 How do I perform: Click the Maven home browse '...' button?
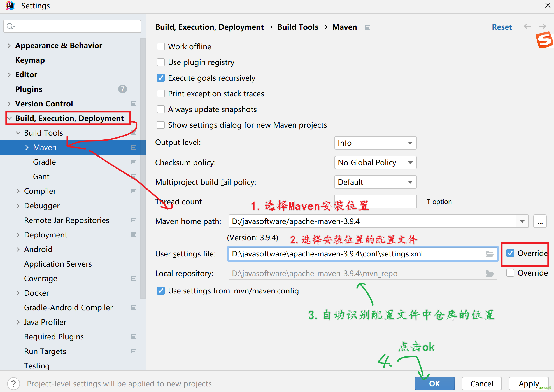pos(540,221)
